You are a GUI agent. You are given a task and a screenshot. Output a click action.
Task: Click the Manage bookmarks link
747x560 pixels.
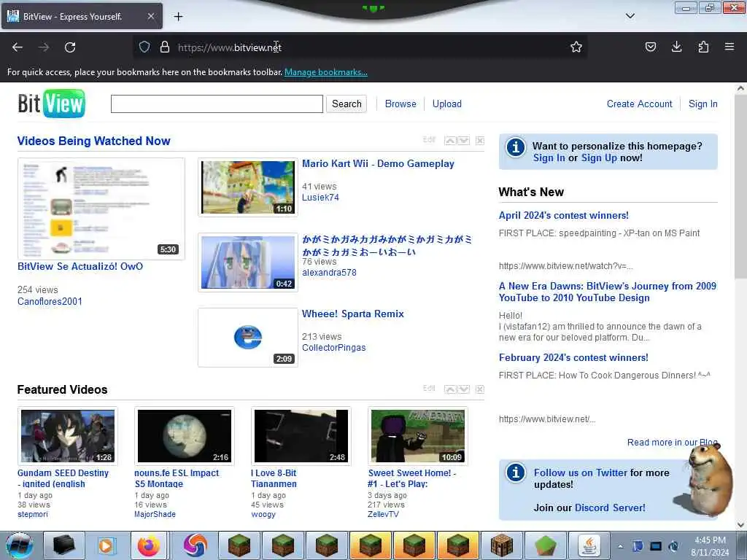tap(326, 72)
